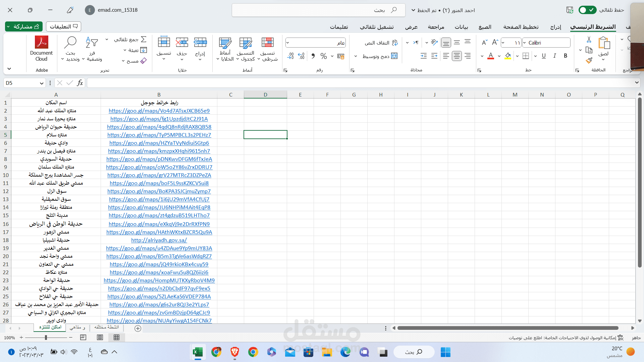Click the percent style number format icon
Screen dimensions: 644x362
pyautogui.click(x=323, y=56)
